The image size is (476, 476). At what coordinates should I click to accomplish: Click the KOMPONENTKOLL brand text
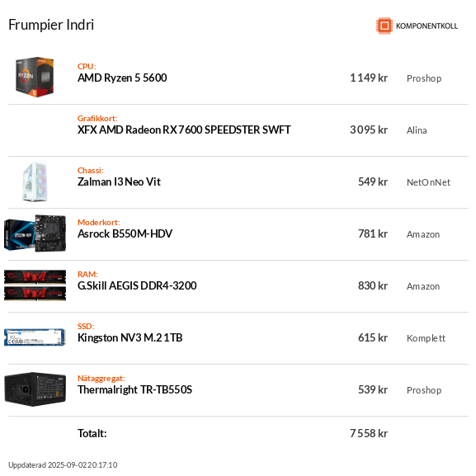tap(427, 26)
